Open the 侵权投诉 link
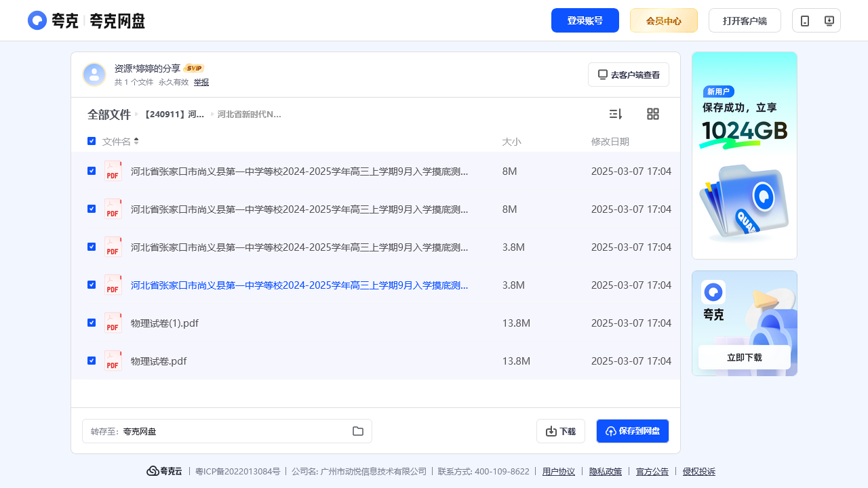The height and width of the screenshot is (488, 868). pos(699,472)
